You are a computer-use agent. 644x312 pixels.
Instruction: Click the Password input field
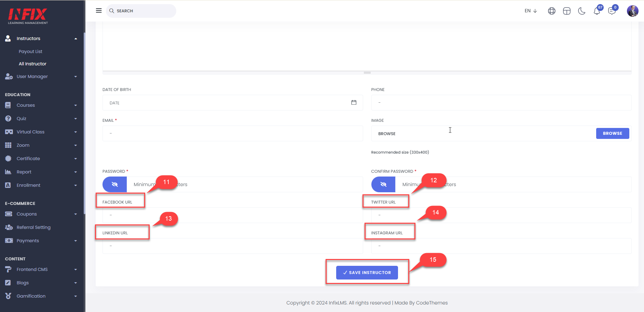(x=245, y=184)
